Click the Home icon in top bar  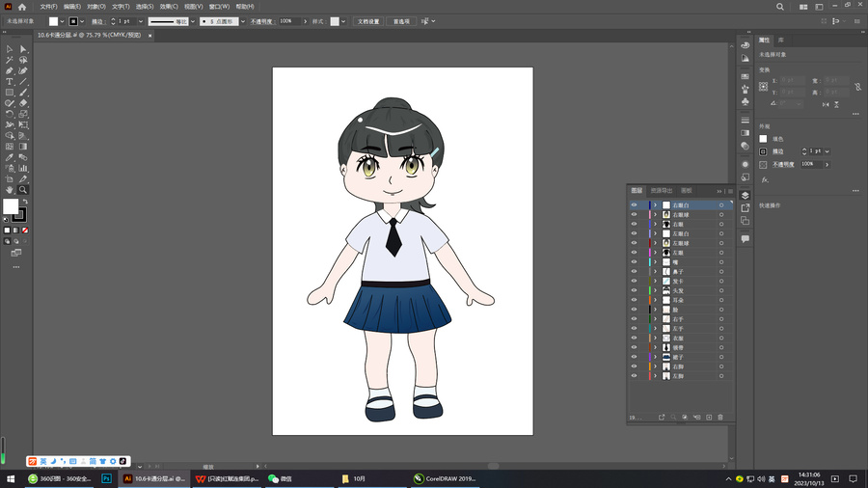22,7
